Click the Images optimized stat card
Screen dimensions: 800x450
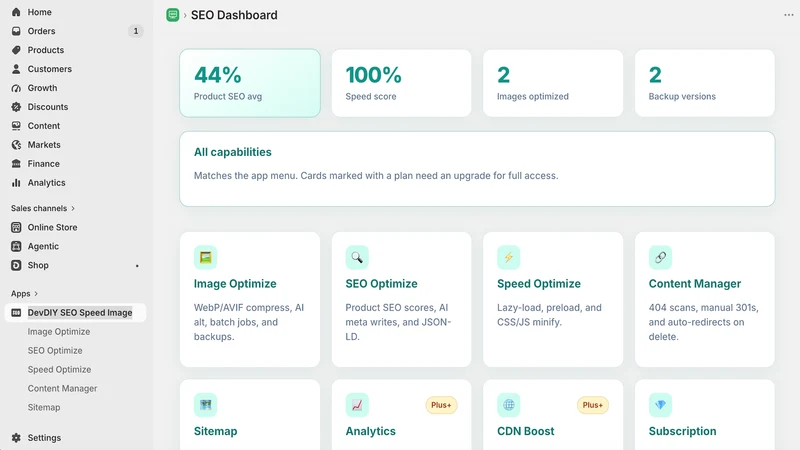[553, 83]
